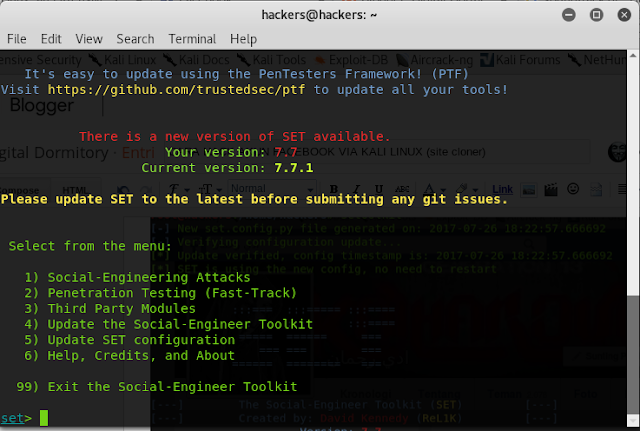Maximize the hackers@hackers terminal window
The width and height of the screenshot is (640, 431).
click(596, 15)
